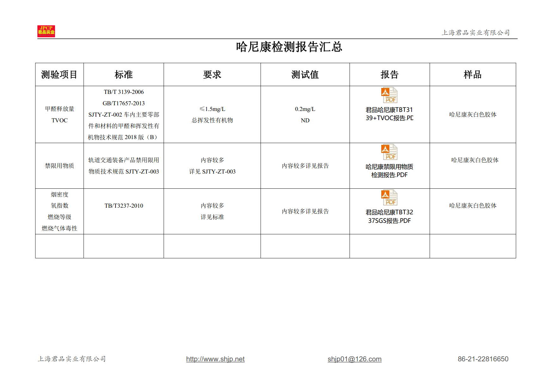Click the 总挥发性有机物 text

coord(212,120)
